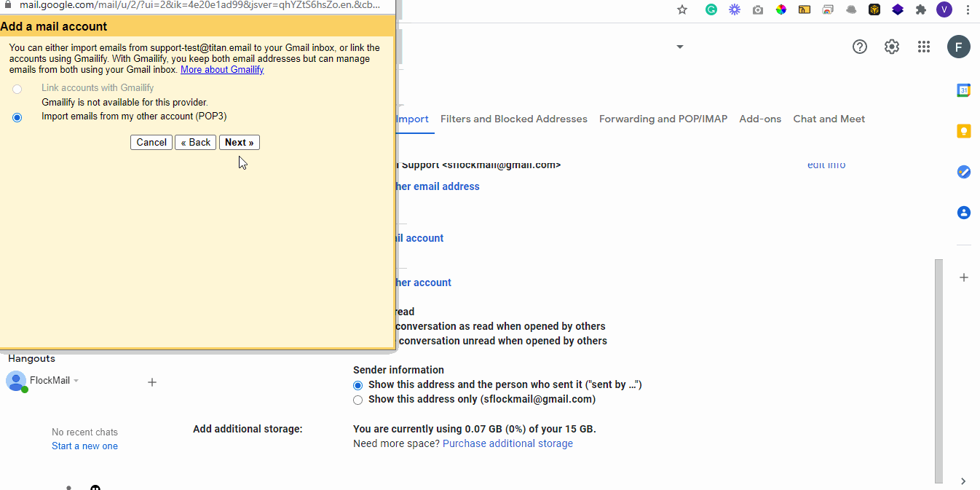
Task: Switch to the Add-ons tab
Action: point(760,119)
